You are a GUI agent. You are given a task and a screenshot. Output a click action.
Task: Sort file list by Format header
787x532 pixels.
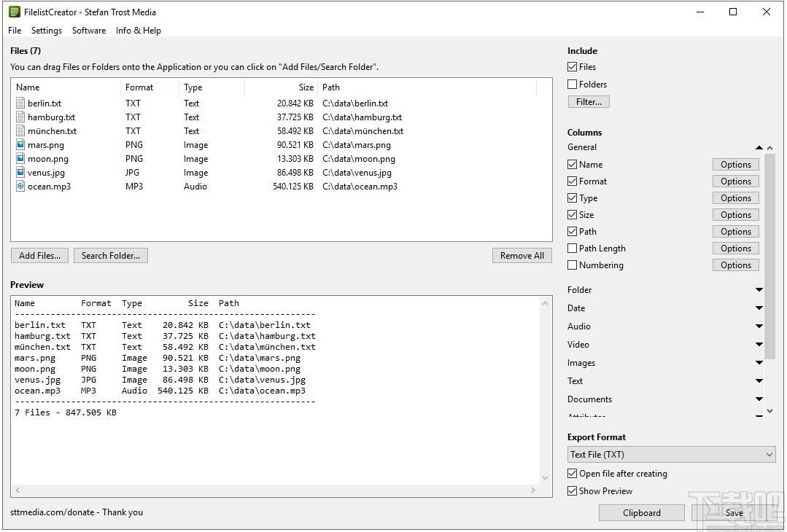tap(150, 87)
